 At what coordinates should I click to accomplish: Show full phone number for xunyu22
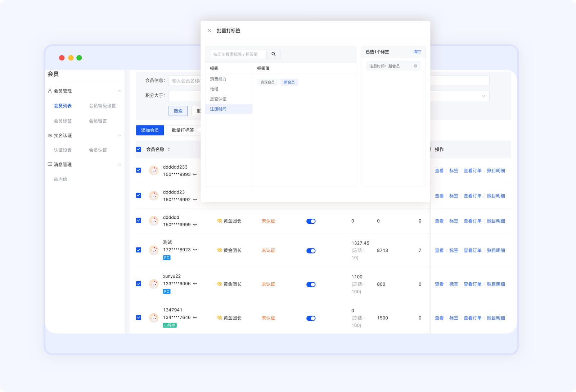[195, 284]
